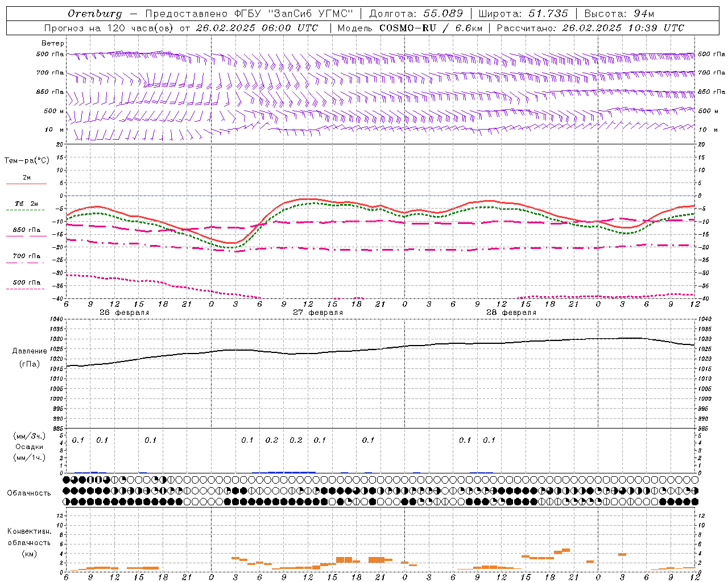Click the "(мм/1ч.)" precipitation unit label
The width and height of the screenshot is (728, 582).
tap(30, 457)
